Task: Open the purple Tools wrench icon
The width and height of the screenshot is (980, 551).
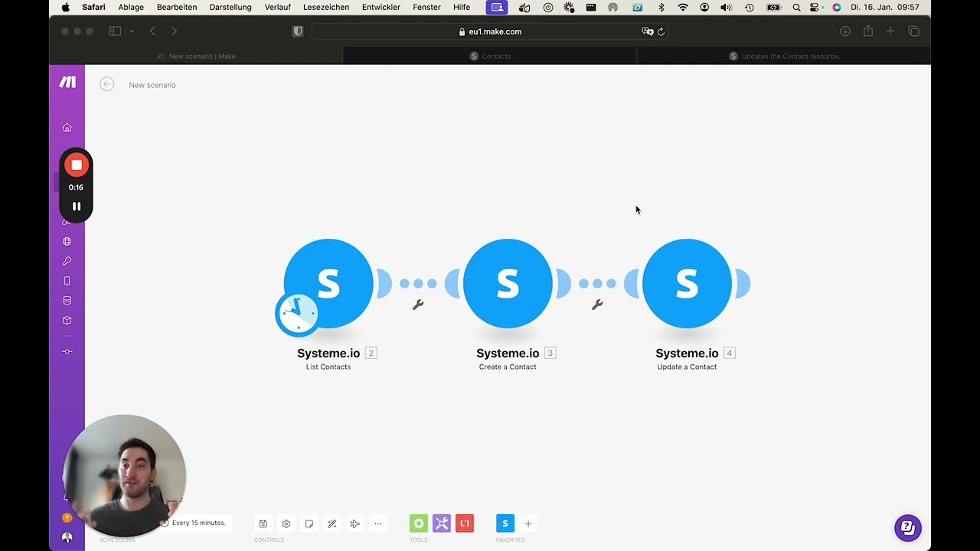Action: pos(442,523)
